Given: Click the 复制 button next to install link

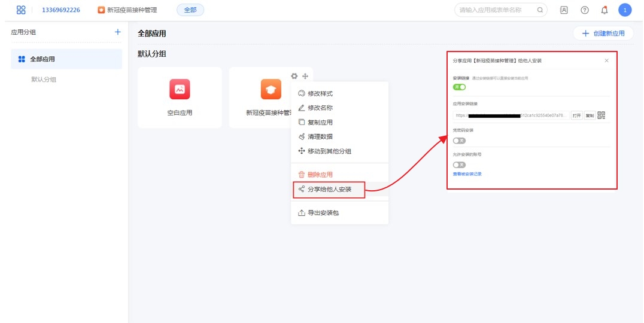Looking at the screenshot, I should click(590, 115).
